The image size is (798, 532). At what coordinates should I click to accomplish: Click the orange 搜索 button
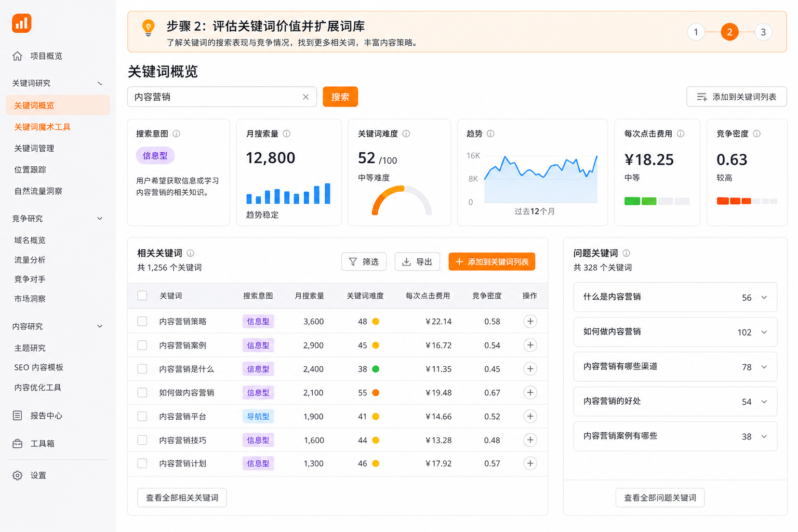click(x=340, y=97)
